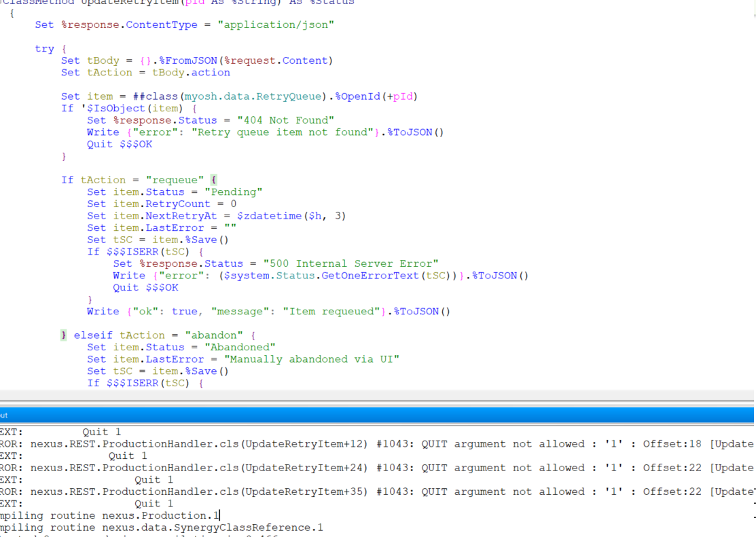756x537 pixels.
Task: Click the tBody.action expression
Action: 191,73
